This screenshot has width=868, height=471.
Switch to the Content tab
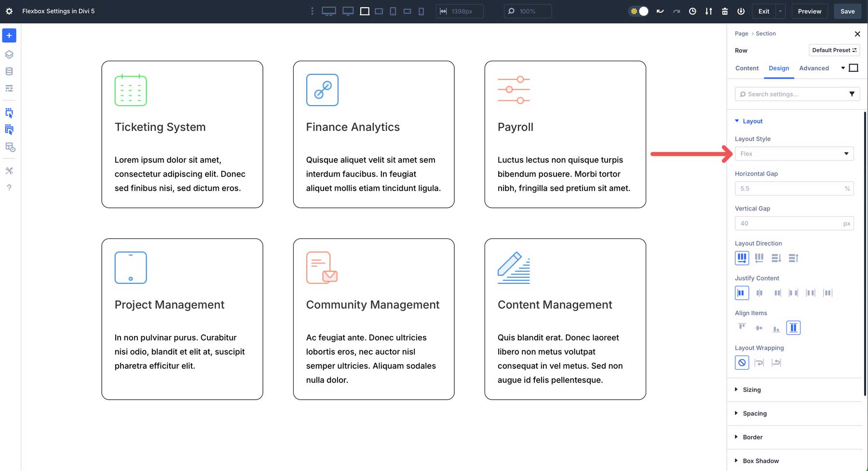click(x=746, y=68)
